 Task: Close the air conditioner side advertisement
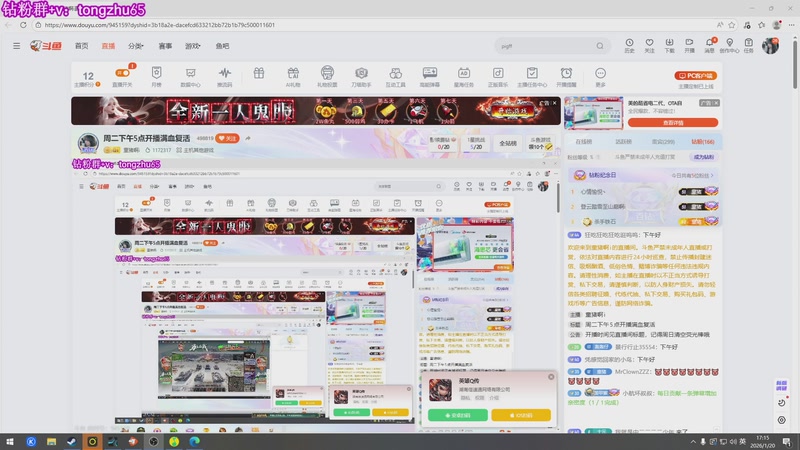[x=716, y=103]
